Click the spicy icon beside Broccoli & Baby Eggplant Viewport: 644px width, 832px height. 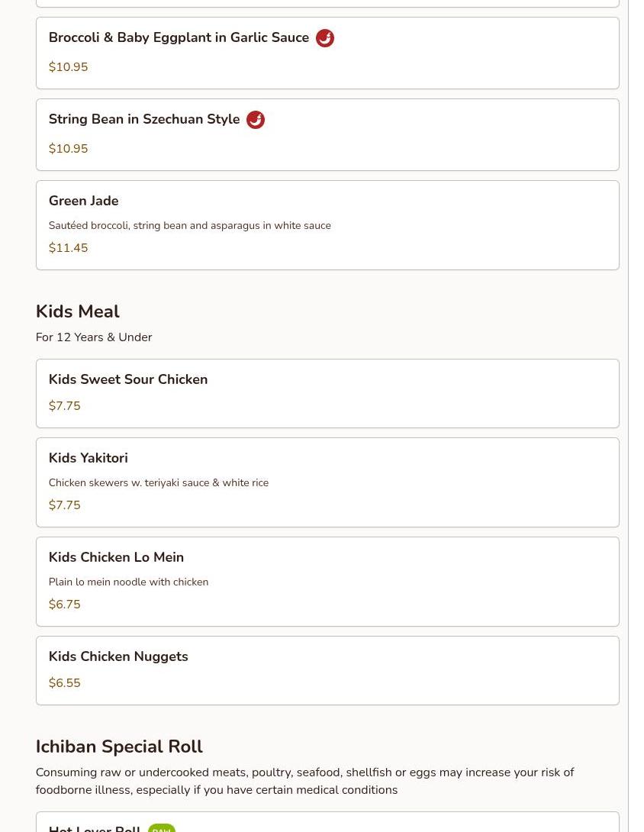coord(325,38)
